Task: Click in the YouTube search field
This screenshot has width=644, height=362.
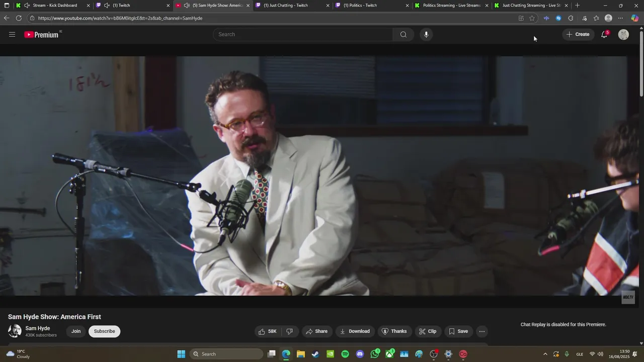Action: click(303, 34)
